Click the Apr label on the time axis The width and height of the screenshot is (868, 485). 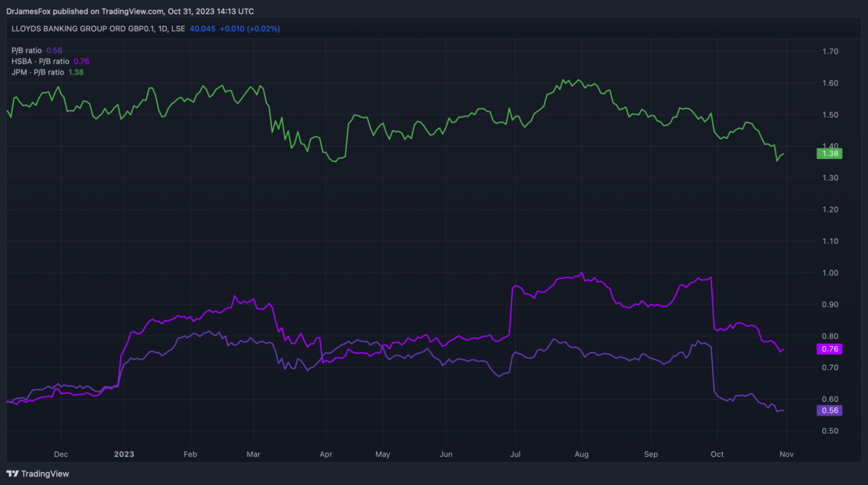click(325, 455)
